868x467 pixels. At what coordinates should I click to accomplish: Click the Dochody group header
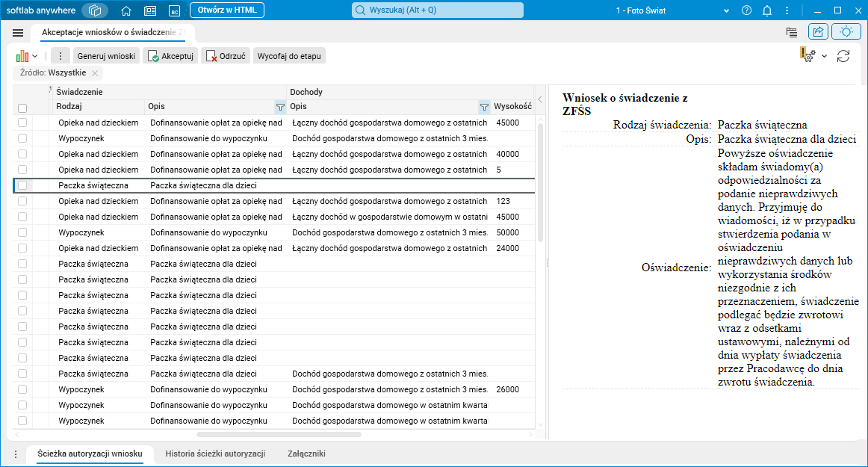(410, 92)
